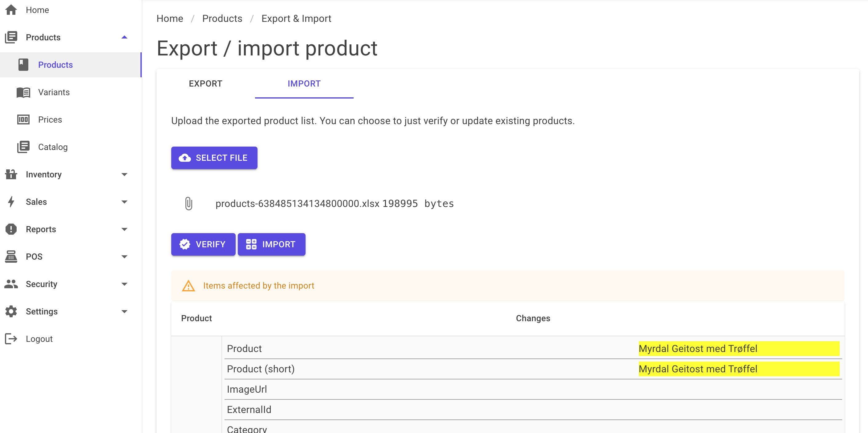Select the active Products sub-item label
This screenshot has width=868, height=433.
[x=55, y=65]
